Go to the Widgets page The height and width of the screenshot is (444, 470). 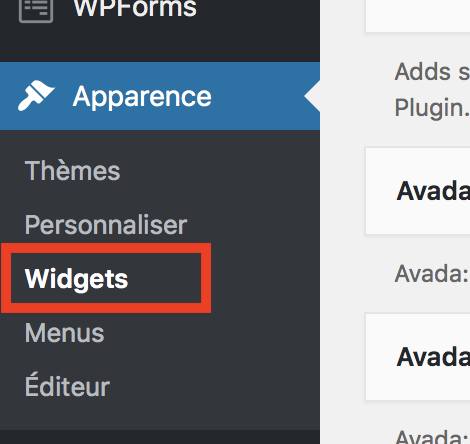click(x=76, y=279)
